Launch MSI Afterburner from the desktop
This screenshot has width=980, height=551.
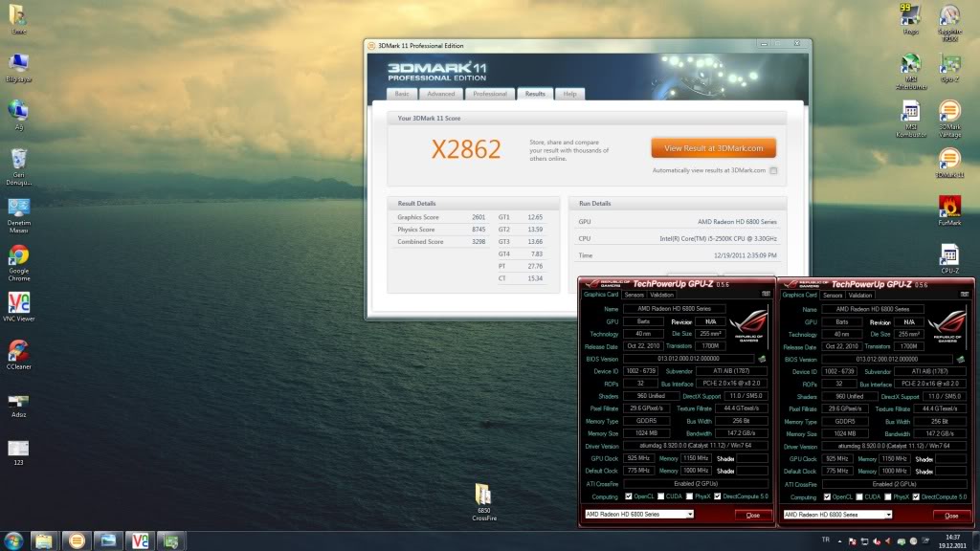pos(910,65)
